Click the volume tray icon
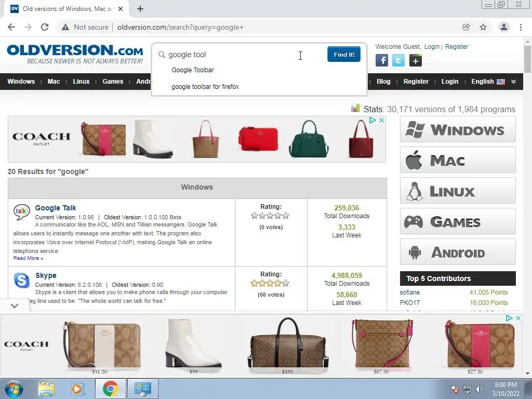 479,389
